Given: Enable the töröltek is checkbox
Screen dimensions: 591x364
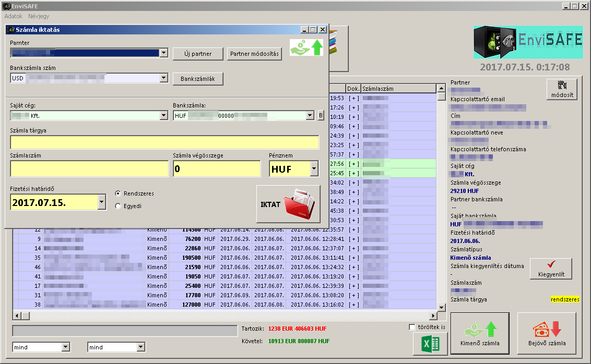Looking at the screenshot, I should pos(412,327).
